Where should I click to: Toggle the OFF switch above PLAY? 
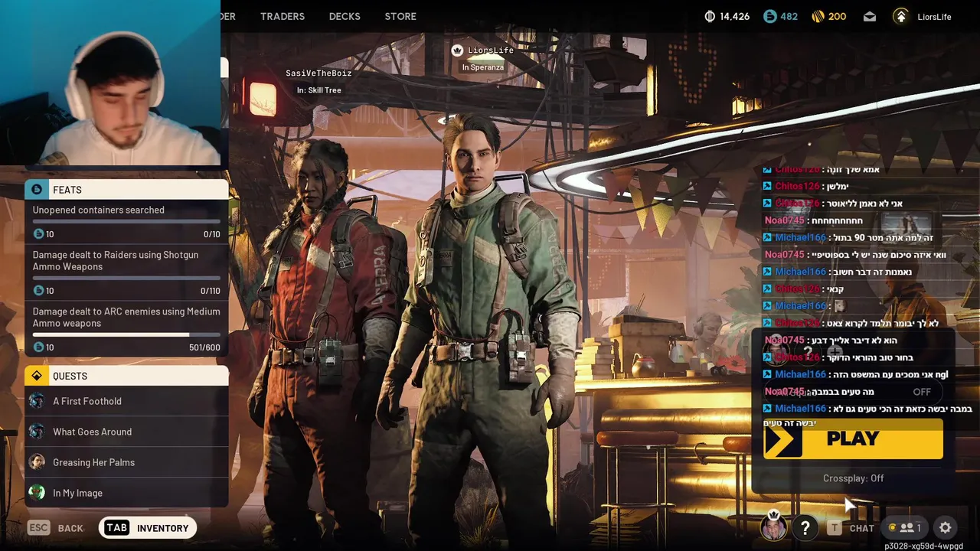click(922, 391)
